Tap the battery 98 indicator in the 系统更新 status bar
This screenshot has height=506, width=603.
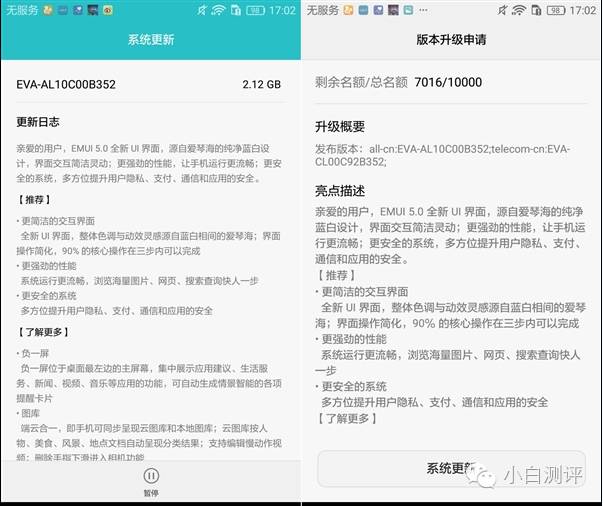pos(255,10)
